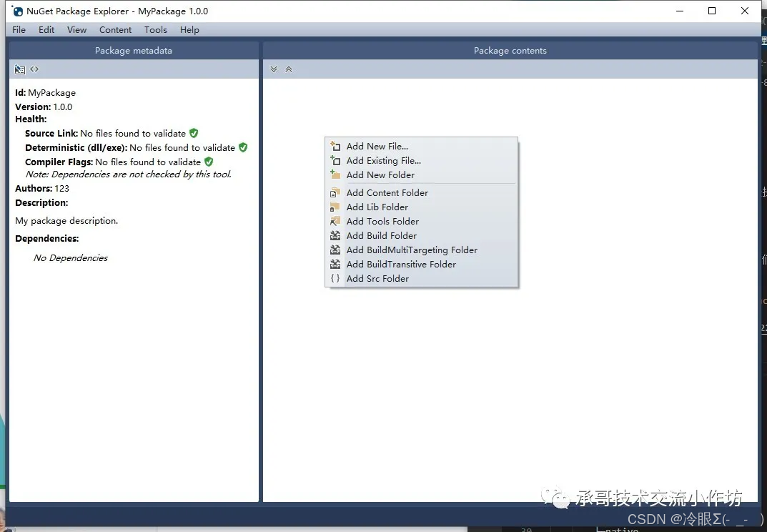Click the No Dependencies text
This screenshot has width=767, height=532.
pos(71,258)
